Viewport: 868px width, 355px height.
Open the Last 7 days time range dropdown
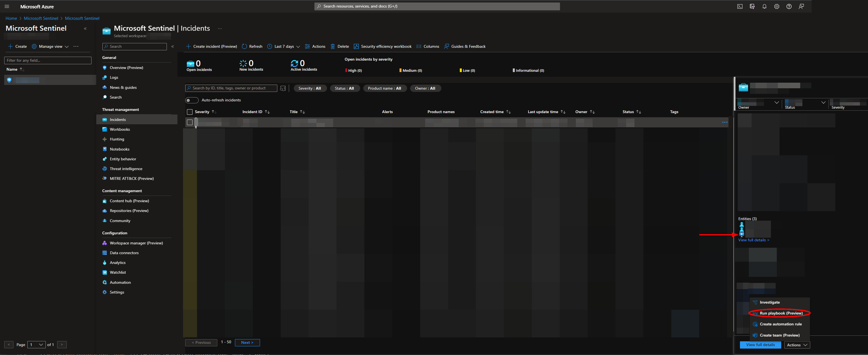283,47
